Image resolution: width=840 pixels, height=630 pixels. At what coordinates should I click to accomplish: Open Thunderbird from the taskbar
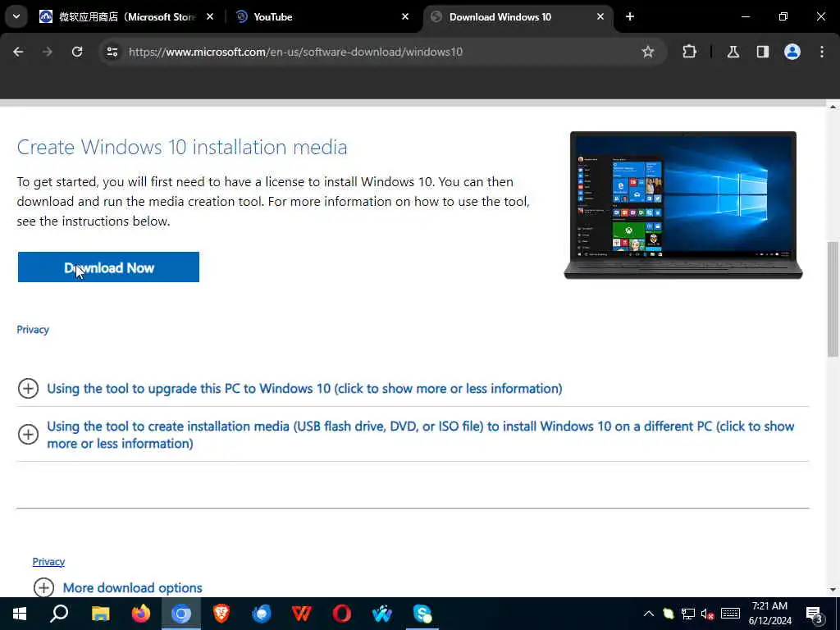[262, 614]
